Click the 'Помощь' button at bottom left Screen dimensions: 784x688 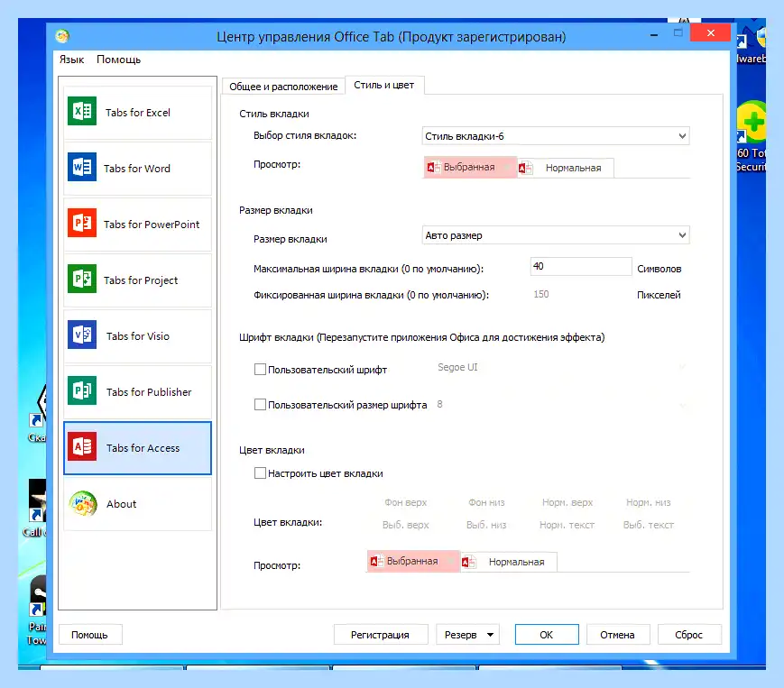tap(89, 635)
